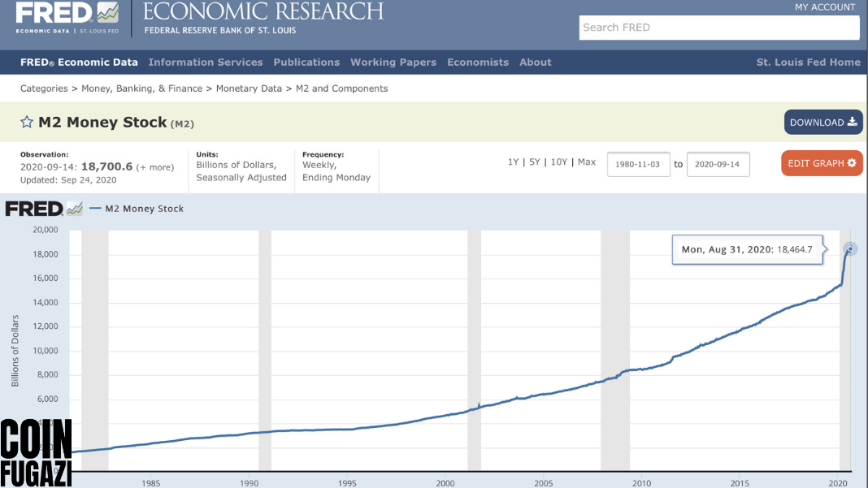Select the 10Y date range
Image resolution: width=868 pixels, height=488 pixels.
[559, 162]
